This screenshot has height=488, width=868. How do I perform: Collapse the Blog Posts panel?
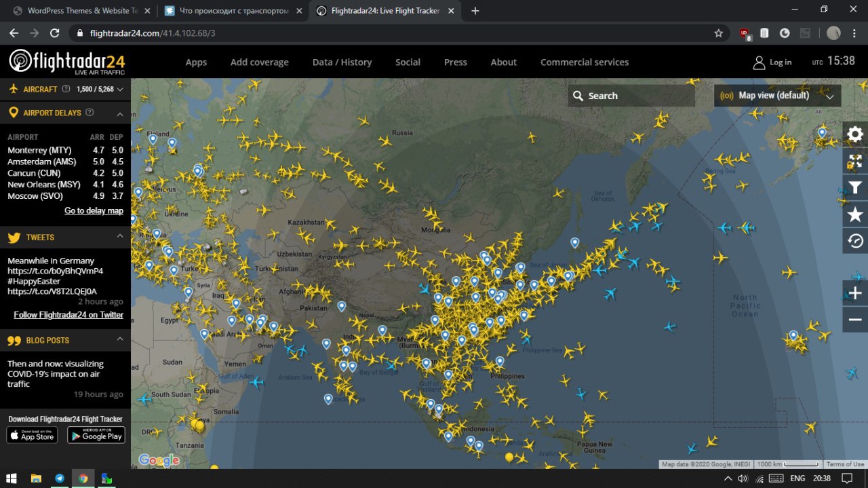pos(120,339)
